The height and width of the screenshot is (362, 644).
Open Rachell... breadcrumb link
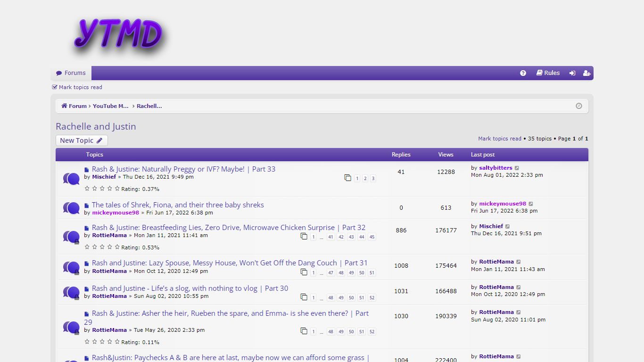(149, 106)
